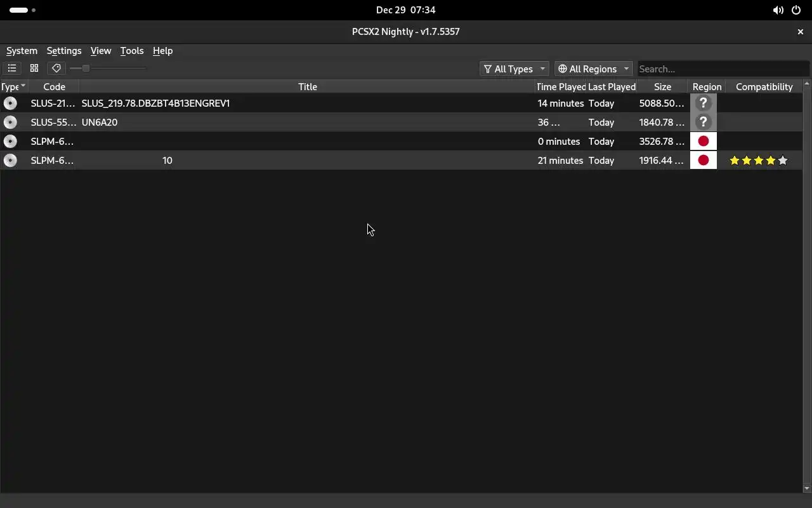
Task: Open the View menu
Action: (101, 51)
